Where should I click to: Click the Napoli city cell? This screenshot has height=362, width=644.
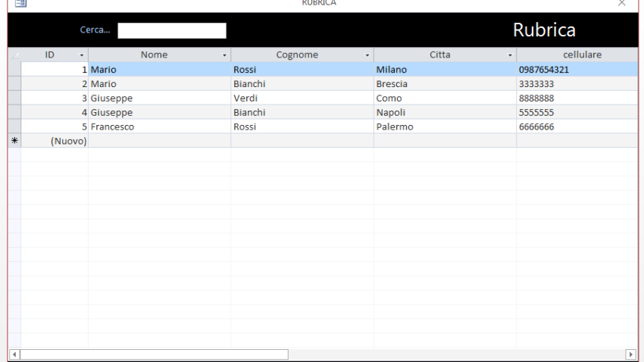[x=445, y=112]
